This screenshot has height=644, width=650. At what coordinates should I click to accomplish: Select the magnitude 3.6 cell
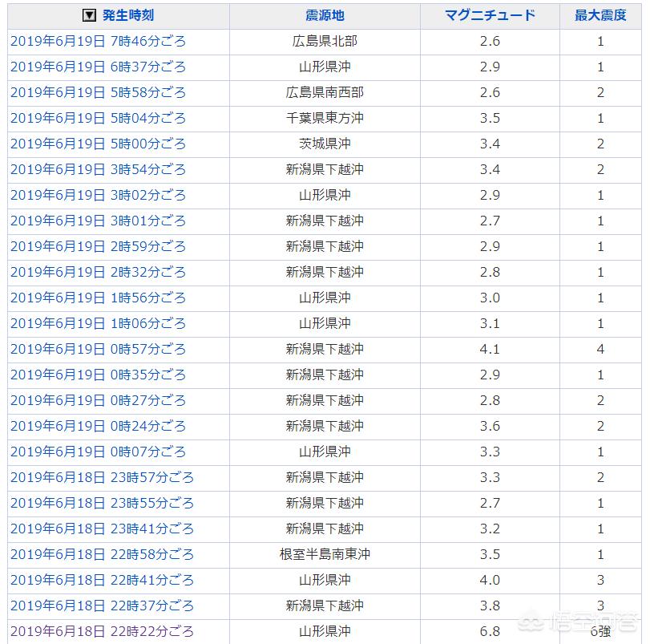tap(490, 427)
